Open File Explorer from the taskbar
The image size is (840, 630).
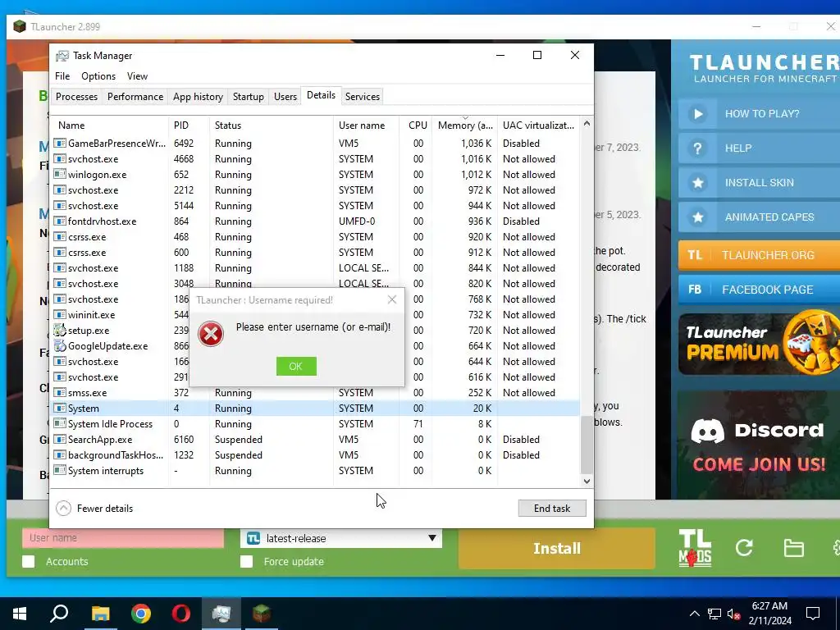(x=100, y=614)
